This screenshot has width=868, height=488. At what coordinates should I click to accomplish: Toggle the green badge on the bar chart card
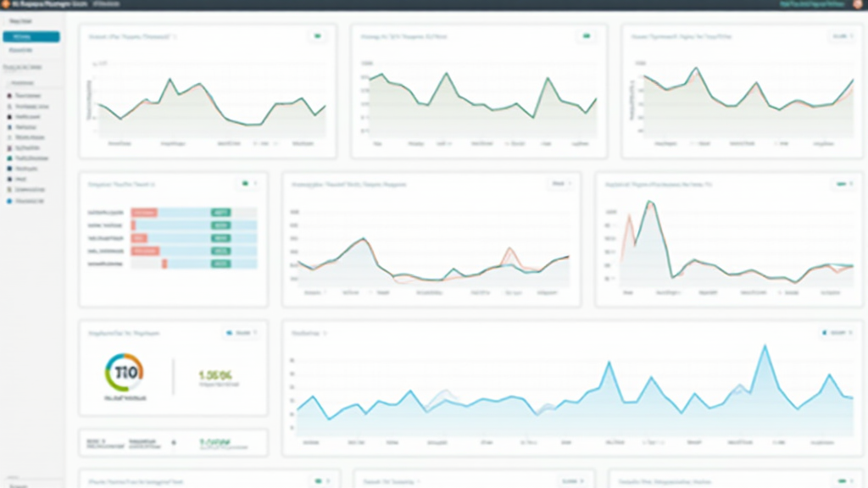point(248,183)
